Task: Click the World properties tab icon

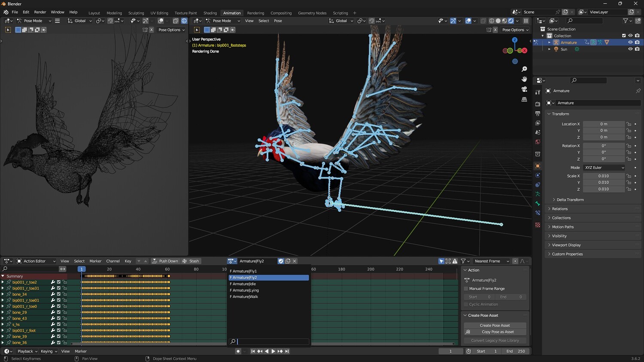Action: click(x=538, y=142)
